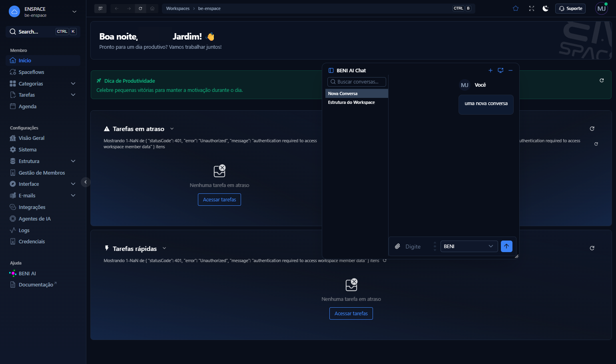
Task: Send the chat message with arrow button
Action: (x=506, y=247)
